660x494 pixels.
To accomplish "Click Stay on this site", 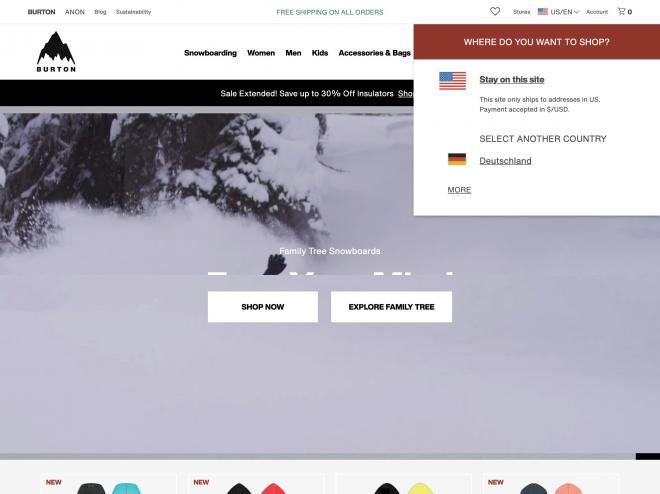I will pyautogui.click(x=512, y=80).
